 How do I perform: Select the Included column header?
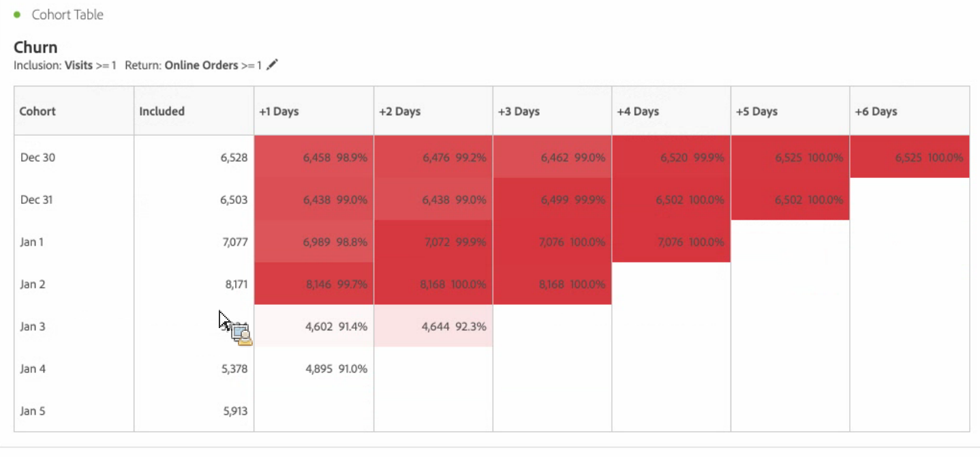tap(194, 111)
